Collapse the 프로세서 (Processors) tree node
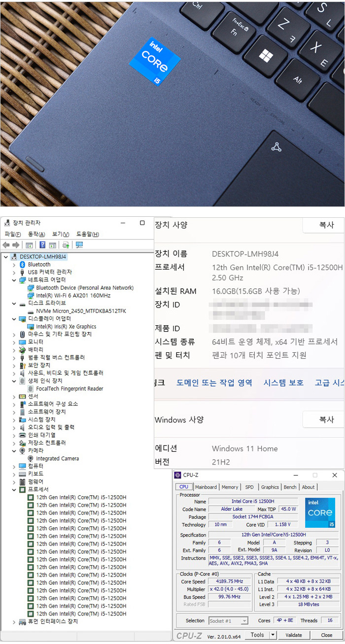This screenshot has width=345, height=644. click(14, 490)
